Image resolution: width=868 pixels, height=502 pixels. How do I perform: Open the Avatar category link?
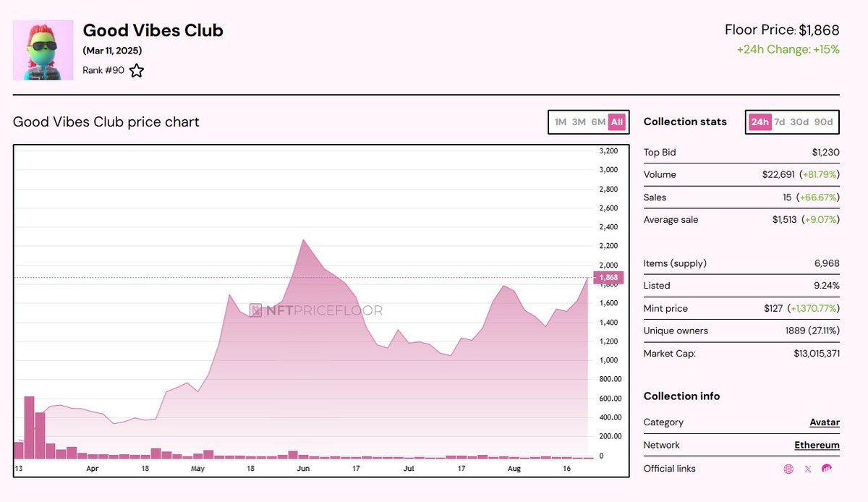pyautogui.click(x=825, y=422)
